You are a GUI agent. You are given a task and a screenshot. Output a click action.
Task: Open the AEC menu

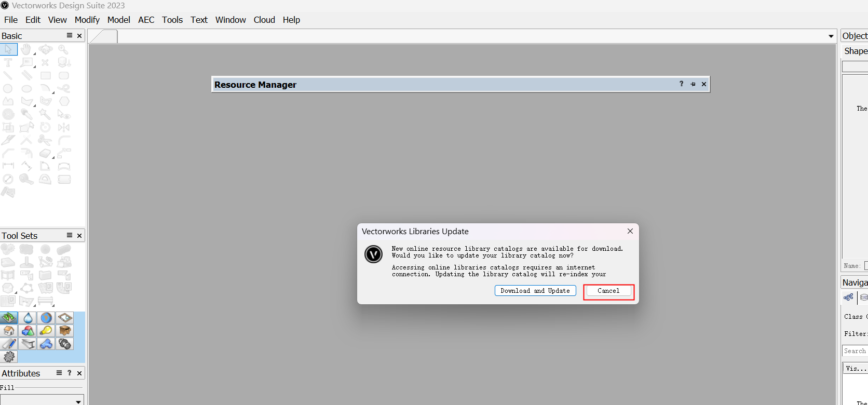click(146, 20)
